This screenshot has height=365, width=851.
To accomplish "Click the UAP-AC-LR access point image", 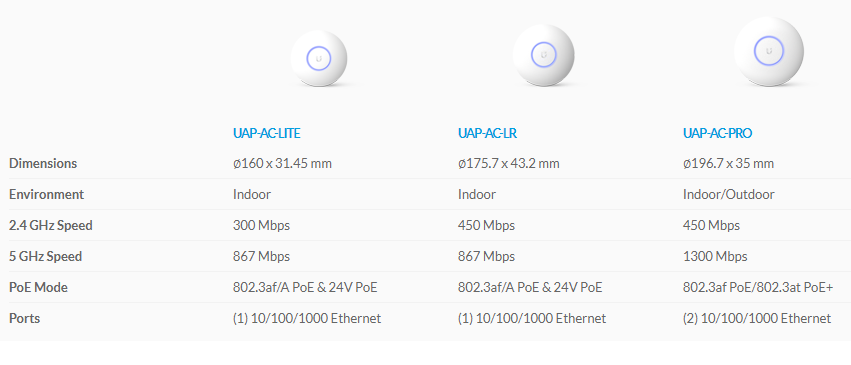I will coord(543,55).
